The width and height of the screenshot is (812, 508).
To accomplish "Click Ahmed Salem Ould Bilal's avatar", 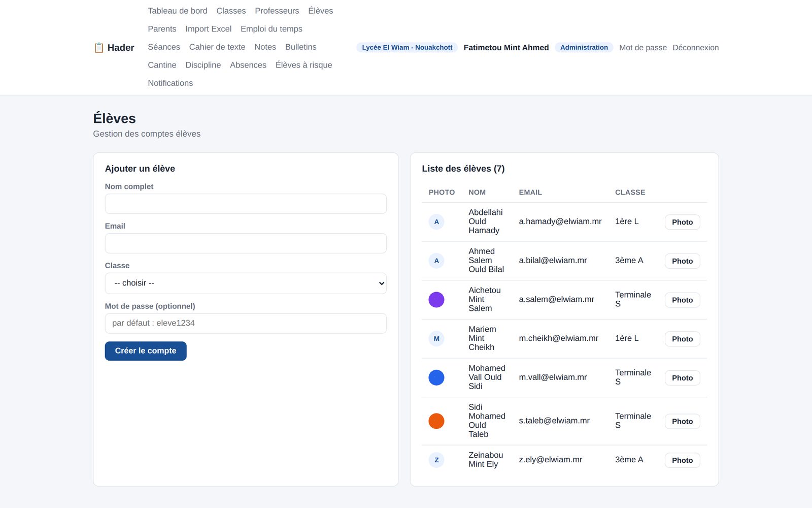I will (x=436, y=261).
